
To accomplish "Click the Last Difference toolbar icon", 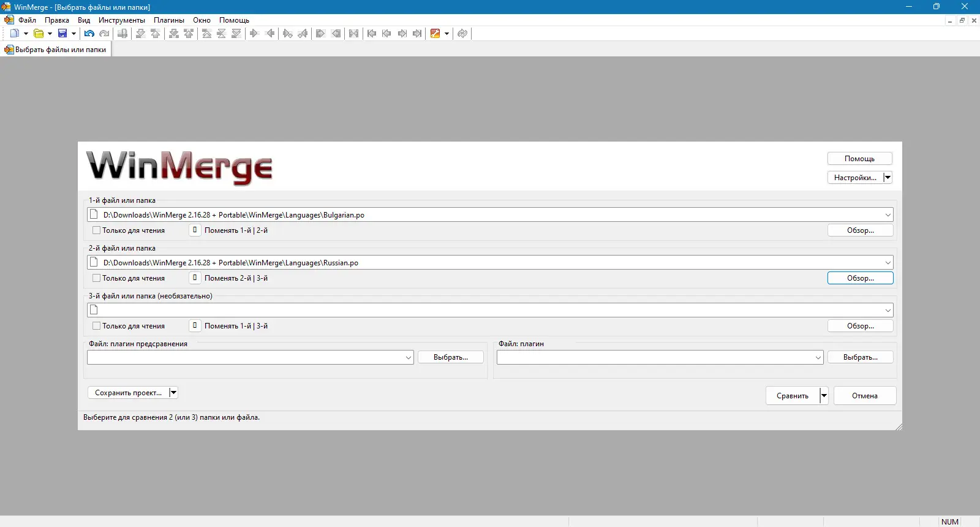I will (236, 34).
